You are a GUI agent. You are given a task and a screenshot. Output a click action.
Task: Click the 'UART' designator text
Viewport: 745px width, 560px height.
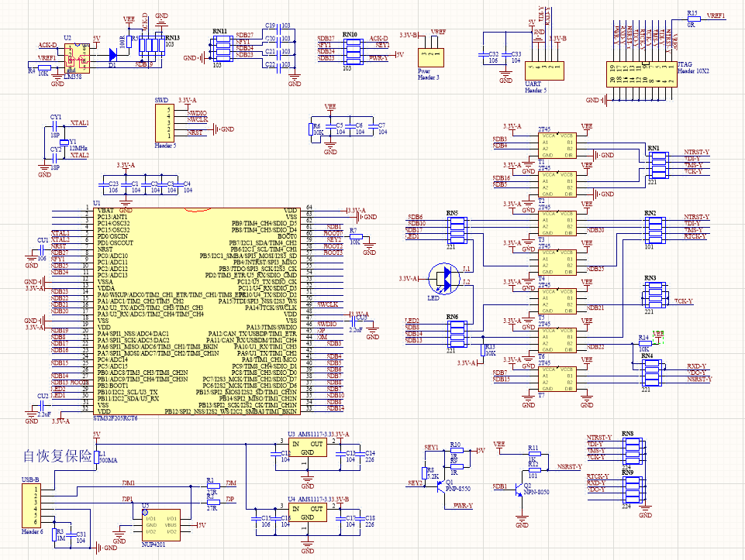[x=533, y=84]
